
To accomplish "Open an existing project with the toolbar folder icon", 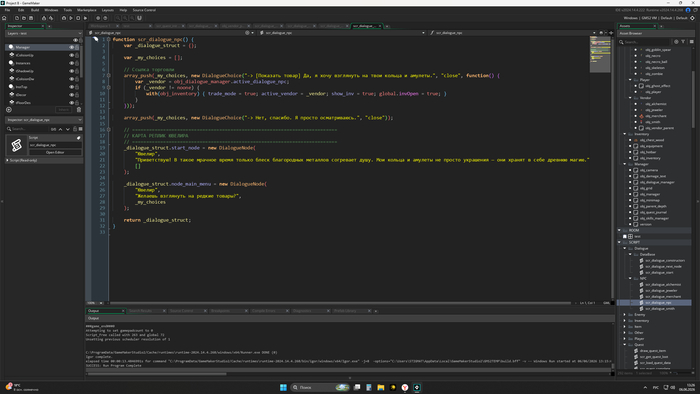I will [x=24, y=18].
